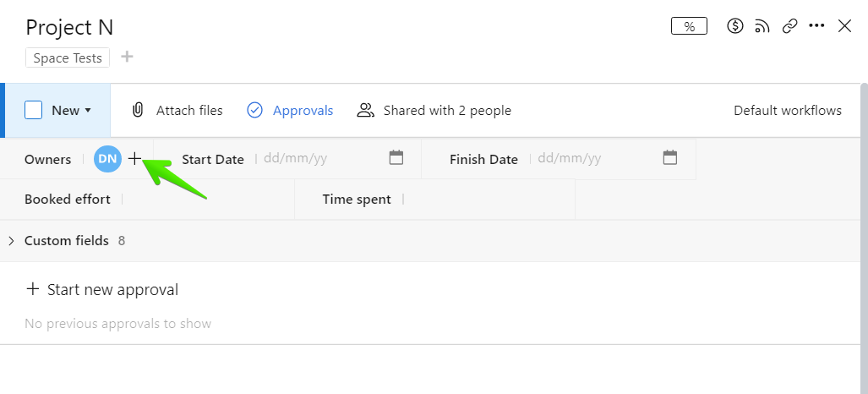Expand the Custom fields section

[11, 241]
